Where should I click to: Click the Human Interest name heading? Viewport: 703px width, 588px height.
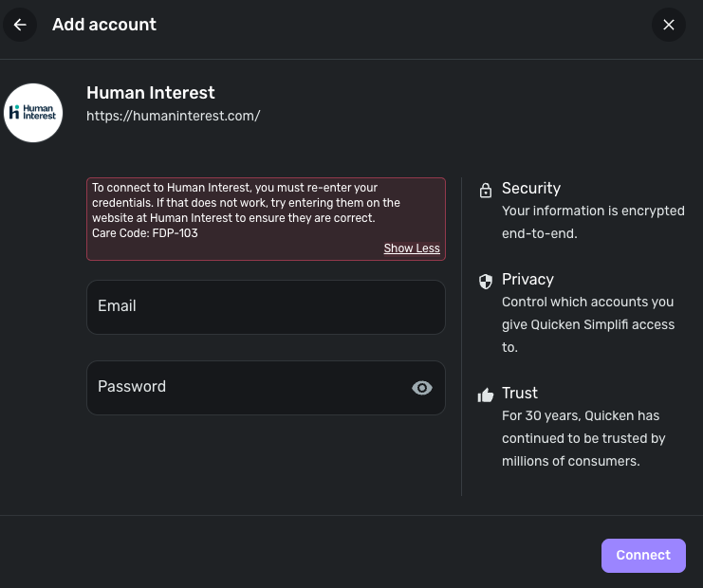tap(151, 93)
